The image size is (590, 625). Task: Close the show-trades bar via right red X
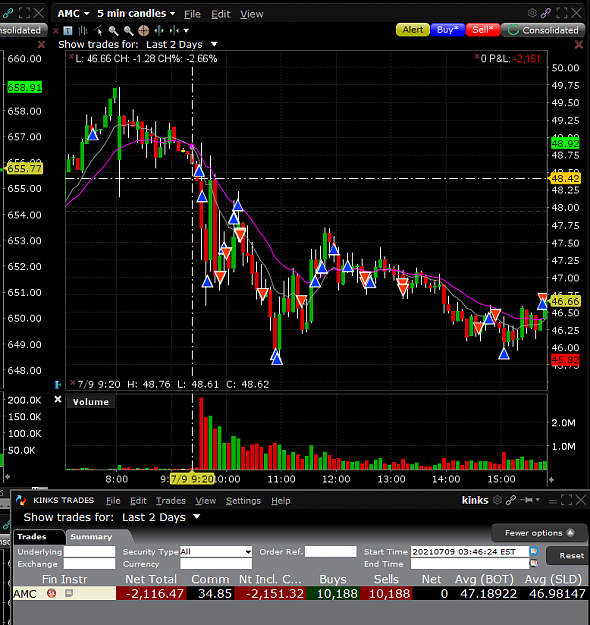click(579, 44)
